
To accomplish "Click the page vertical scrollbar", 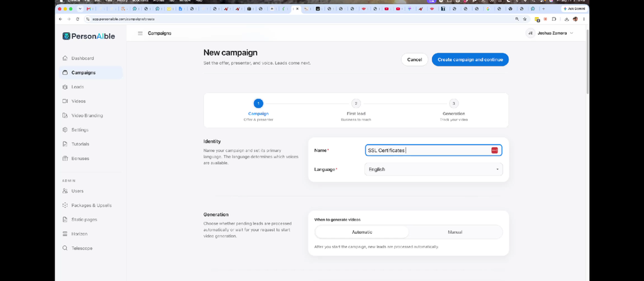I will (x=587, y=62).
